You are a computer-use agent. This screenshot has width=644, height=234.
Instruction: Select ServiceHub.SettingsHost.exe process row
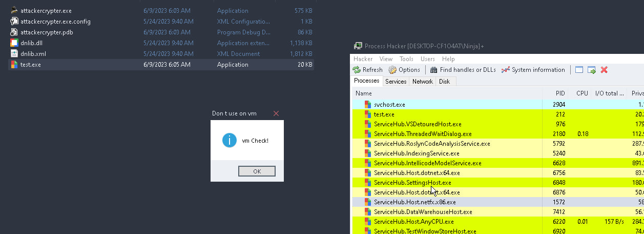pyautogui.click(x=497, y=183)
